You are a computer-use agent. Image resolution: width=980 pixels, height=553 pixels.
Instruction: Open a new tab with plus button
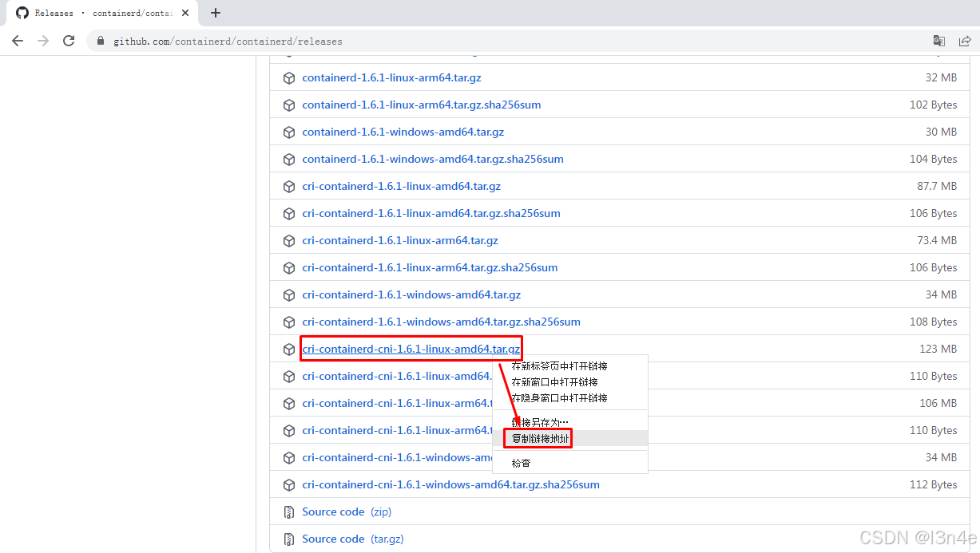(216, 13)
